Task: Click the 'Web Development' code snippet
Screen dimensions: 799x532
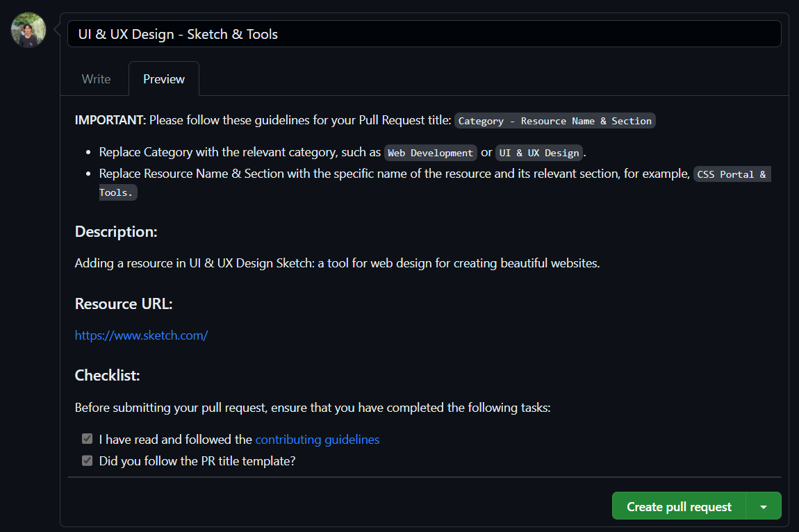Action: tap(430, 153)
